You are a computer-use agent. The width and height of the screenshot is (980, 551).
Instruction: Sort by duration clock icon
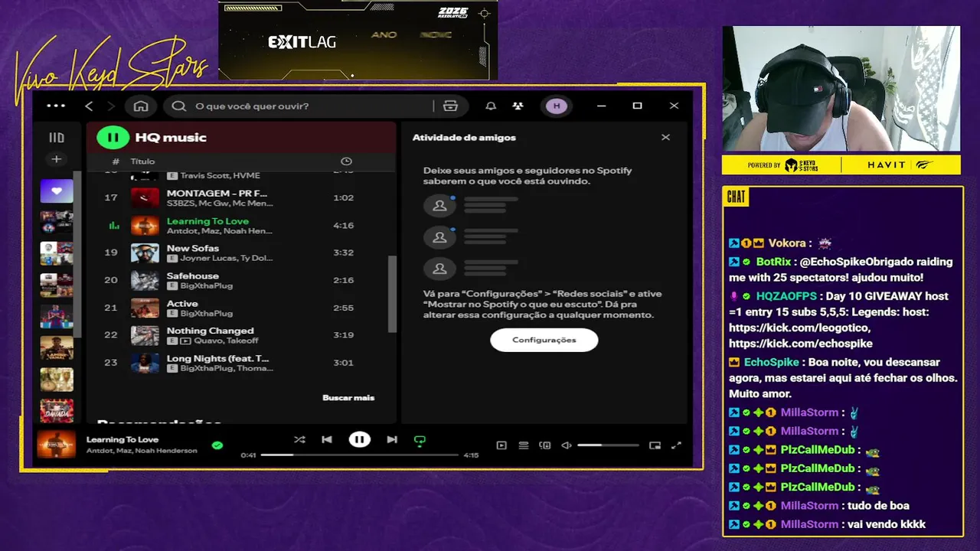click(x=346, y=161)
